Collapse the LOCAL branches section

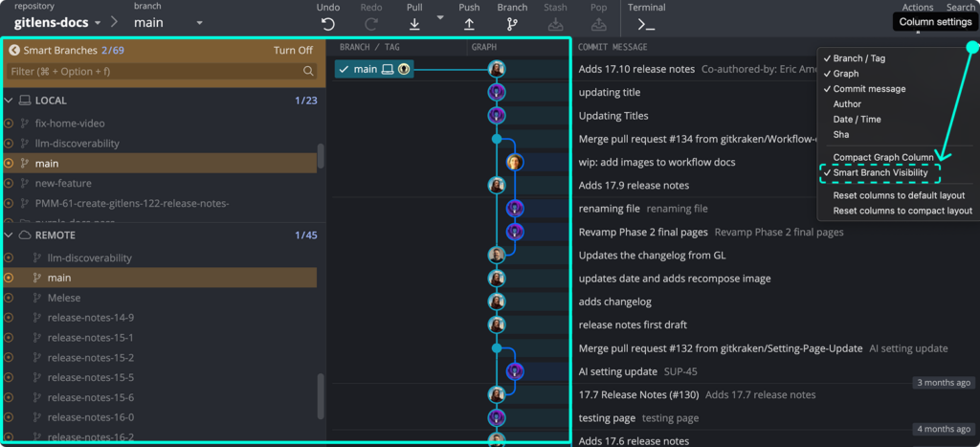point(10,101)
